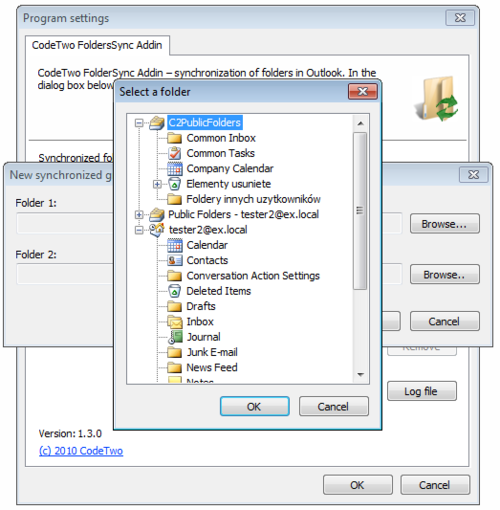Close the New synchronized group window
Screen dimensions: 500x510
point(473,175)
